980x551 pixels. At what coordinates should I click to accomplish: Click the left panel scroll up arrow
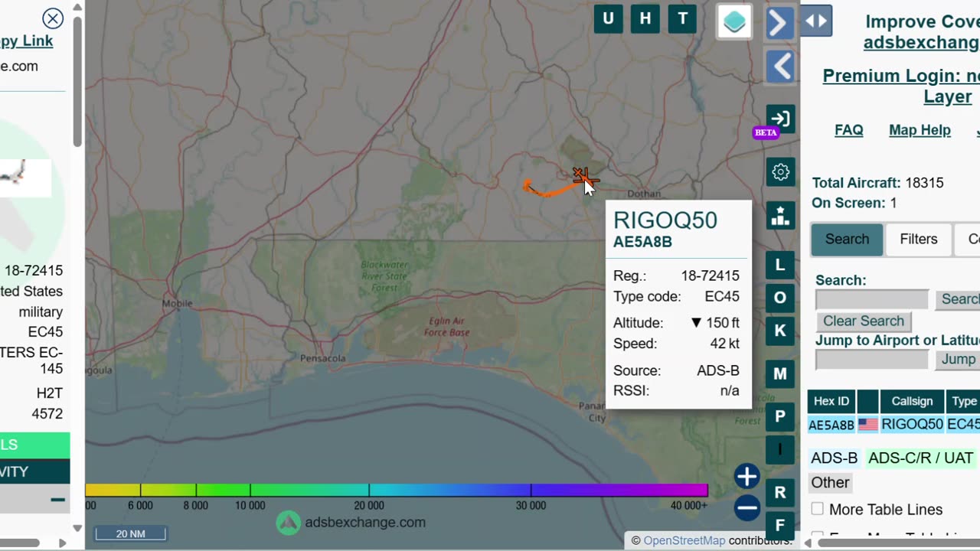(x=77, y=8)
